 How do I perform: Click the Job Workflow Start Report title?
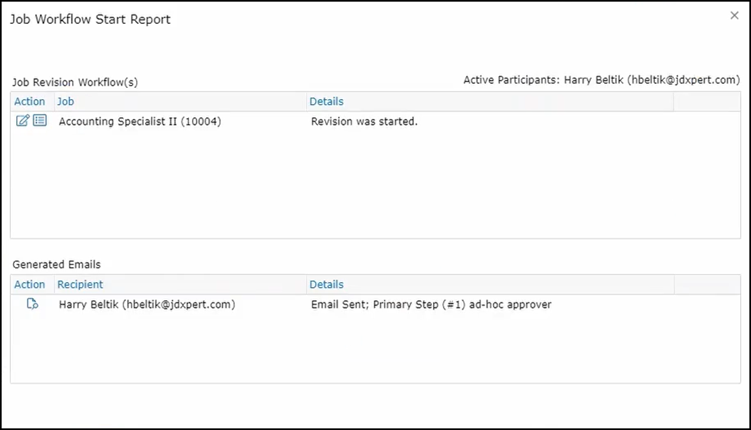[90, 20]
